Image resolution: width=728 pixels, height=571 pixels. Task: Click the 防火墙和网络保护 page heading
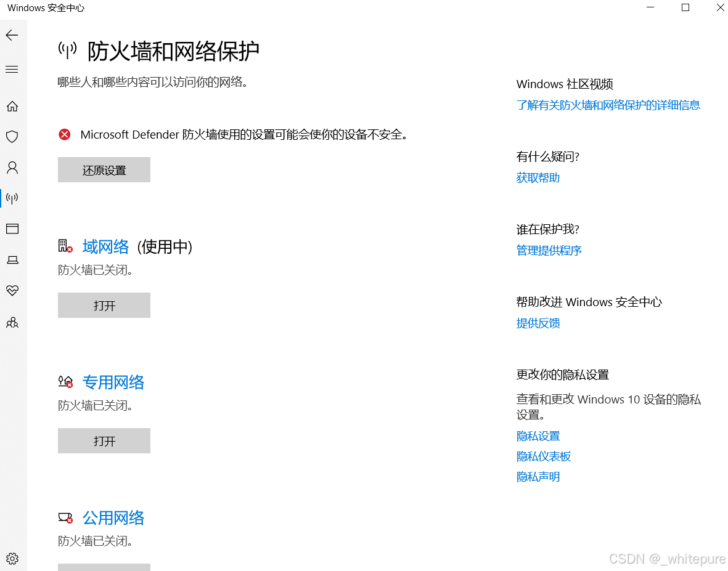pyautogui.click(x=173, y=51)
